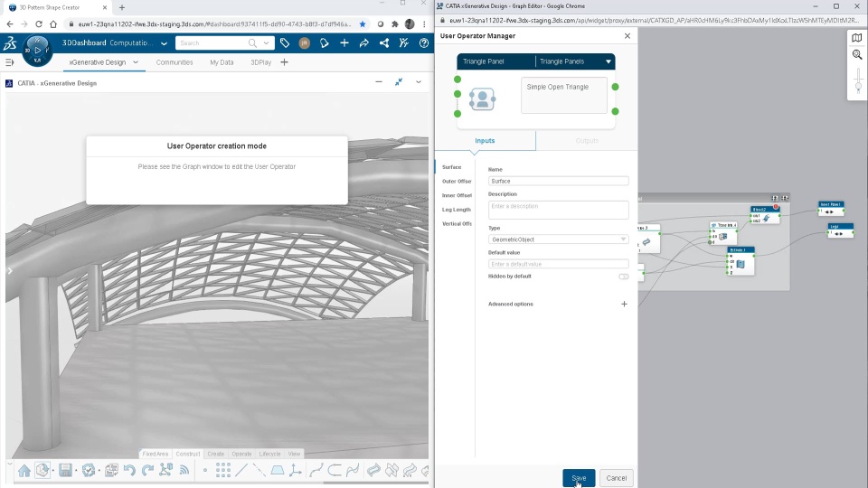The width and height of the screenshot is (868, 488).
Task: Select the Connect curve C-shaped tool
Action: point(335,470)
